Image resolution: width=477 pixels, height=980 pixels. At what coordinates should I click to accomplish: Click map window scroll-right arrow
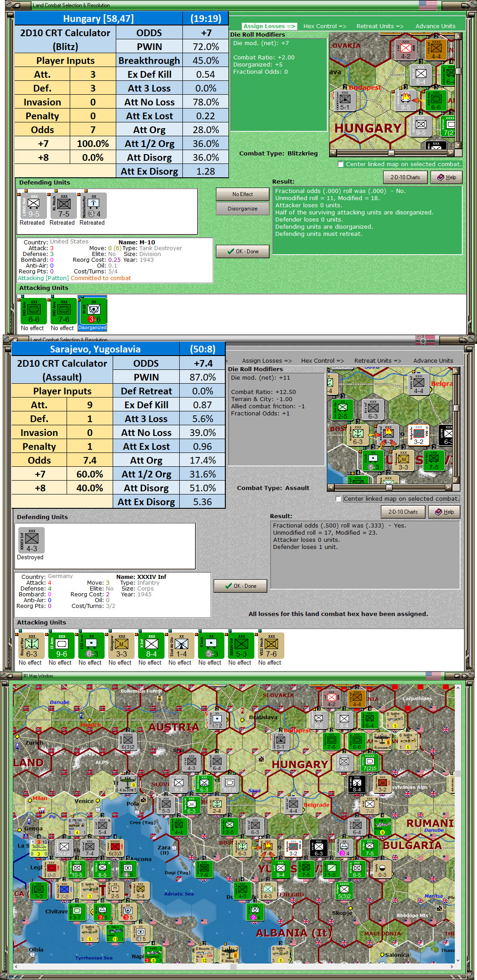point(452,967)
